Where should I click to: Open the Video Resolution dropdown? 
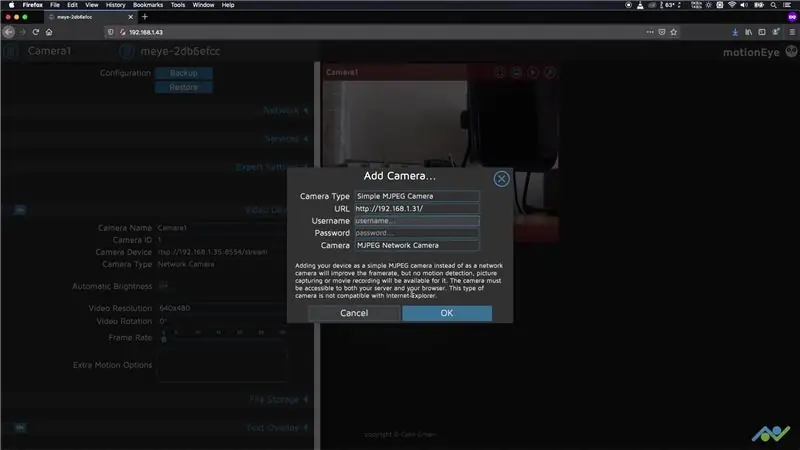click(x=222, y=308)
